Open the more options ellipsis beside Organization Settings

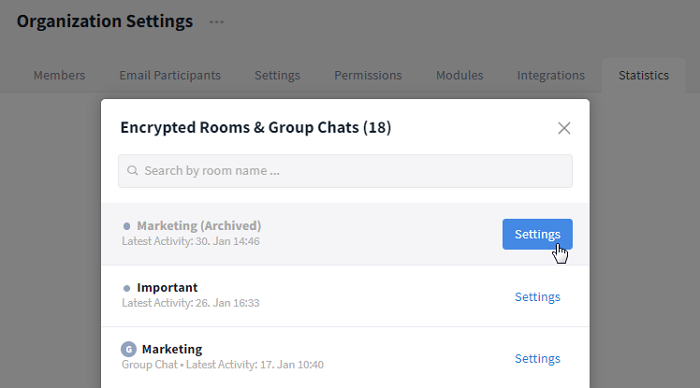click(x=217, y=22)
